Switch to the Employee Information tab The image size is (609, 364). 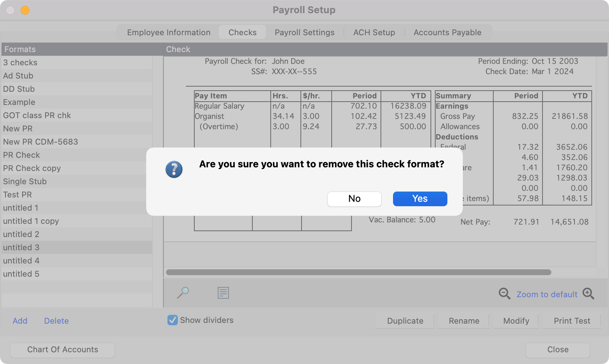pos(169,32)
